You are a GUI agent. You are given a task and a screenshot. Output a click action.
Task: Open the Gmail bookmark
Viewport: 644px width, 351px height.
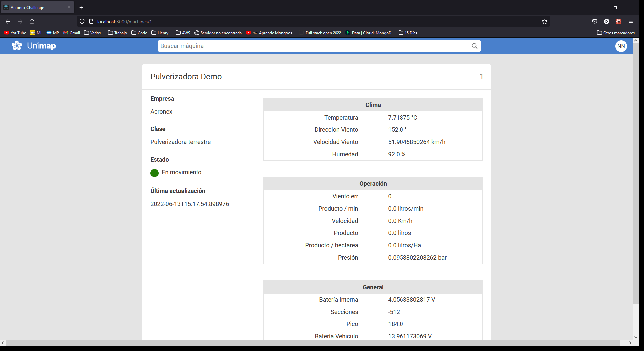click(x=71, y=33)
